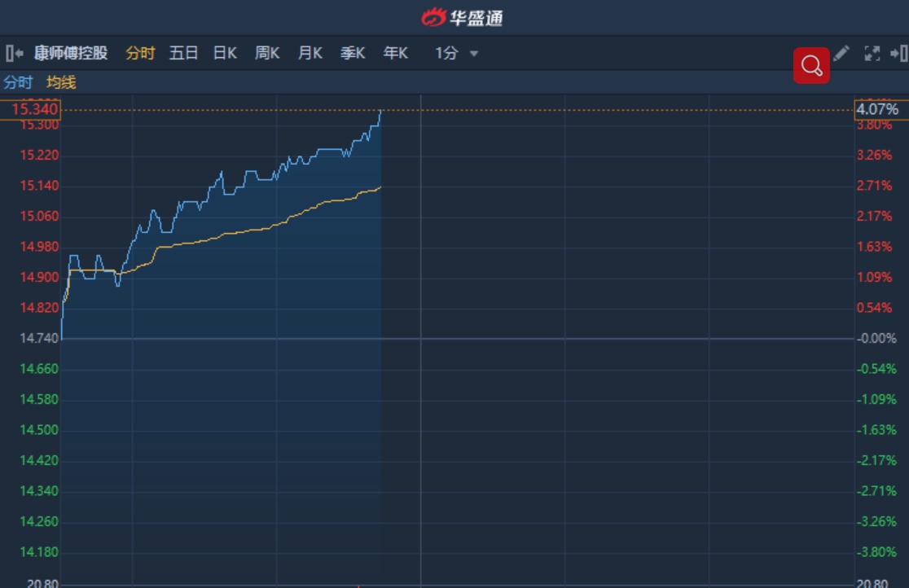Select the 月K monthly chart tab
The image size is (909, 588).
pyautogui.click(x=310, y=54)
